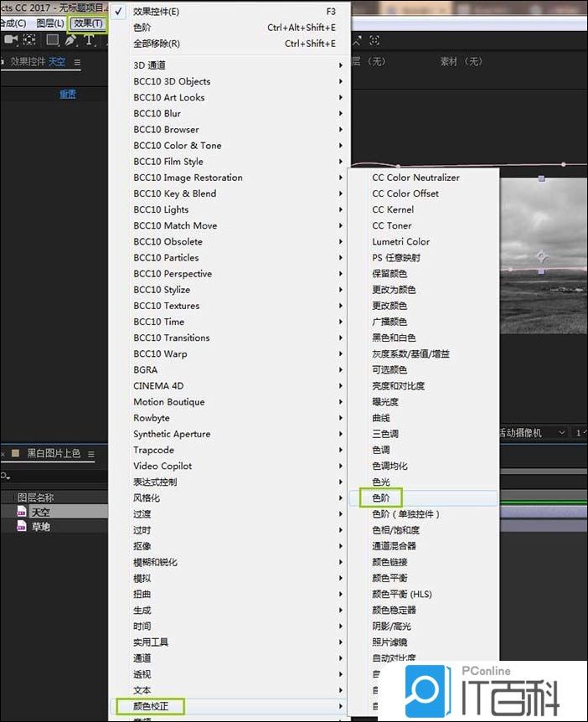Open the BCC10 Transitions submenu

pos(229,338)
